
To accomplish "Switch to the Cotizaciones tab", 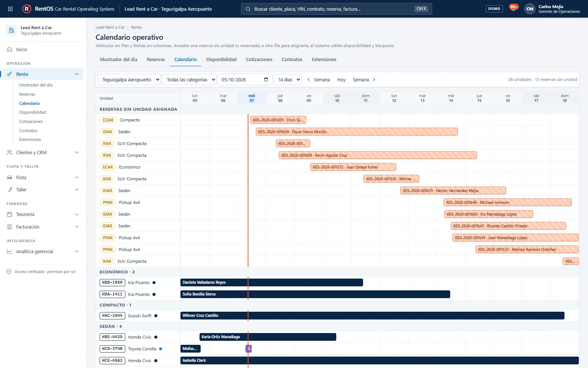I will click(x=259, y=59).
